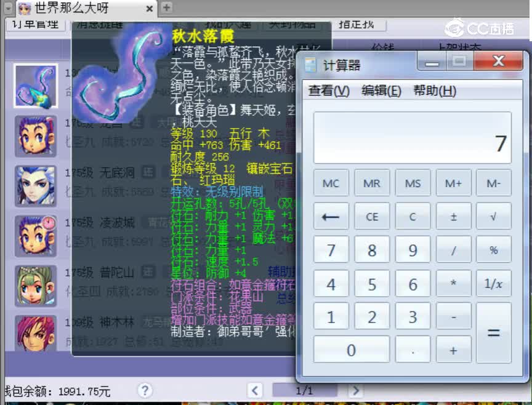Open a new tab with plus button

click(167, 7)
